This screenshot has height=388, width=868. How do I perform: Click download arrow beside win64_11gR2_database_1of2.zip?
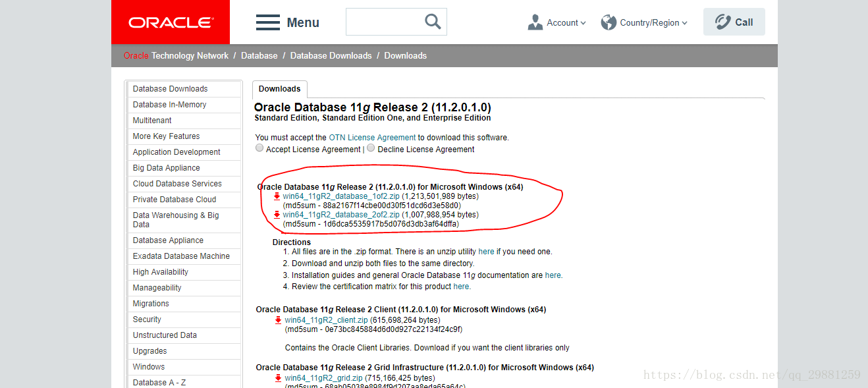coord(277,196)
